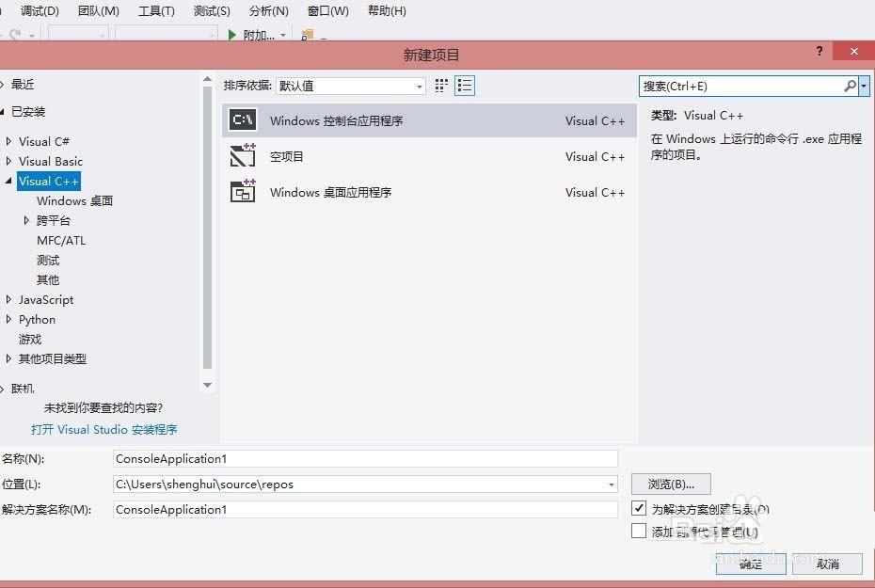Expand the 跨平台 tree node
This screenshot has width=875, height=588.
(25, 220)
